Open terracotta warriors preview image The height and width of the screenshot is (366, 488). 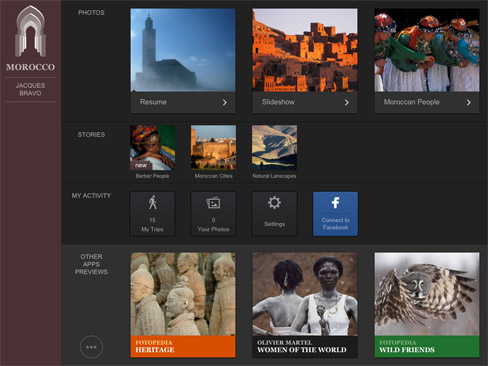(x=183, y=294)
